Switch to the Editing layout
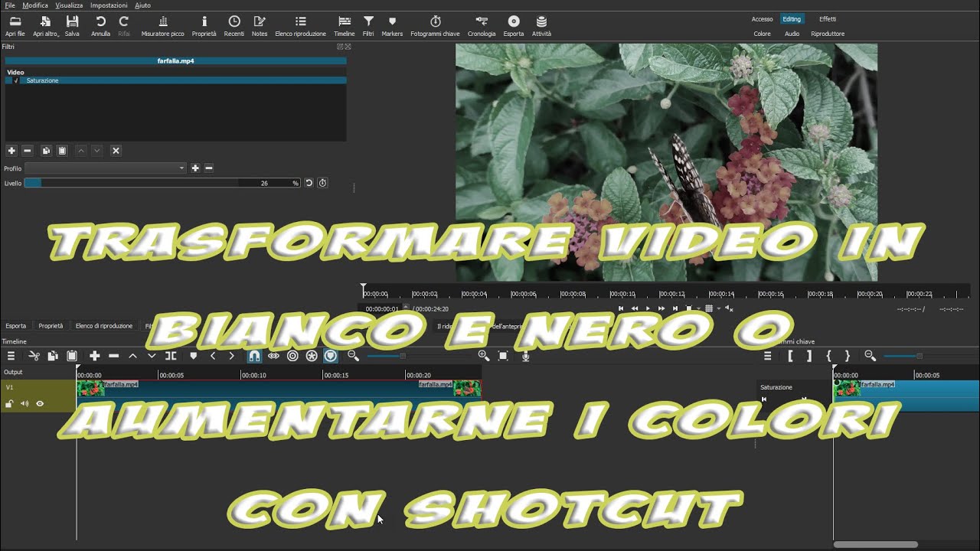The image size is (980, 551). [x=792, y=19]
